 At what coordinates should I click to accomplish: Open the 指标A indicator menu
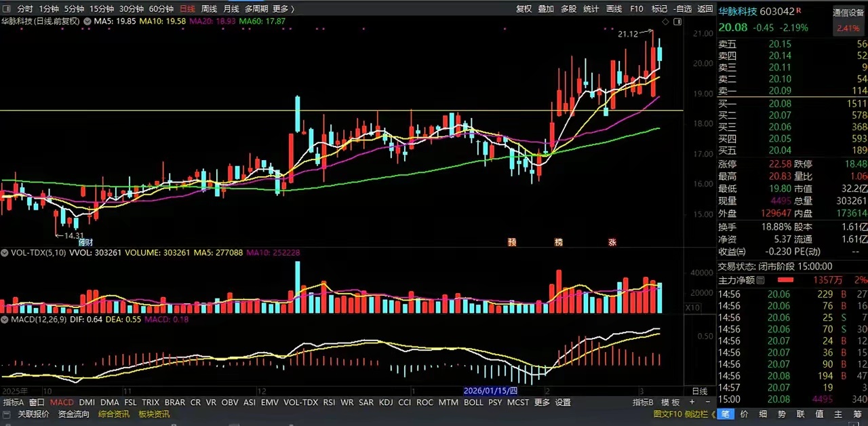coord(13,402)
